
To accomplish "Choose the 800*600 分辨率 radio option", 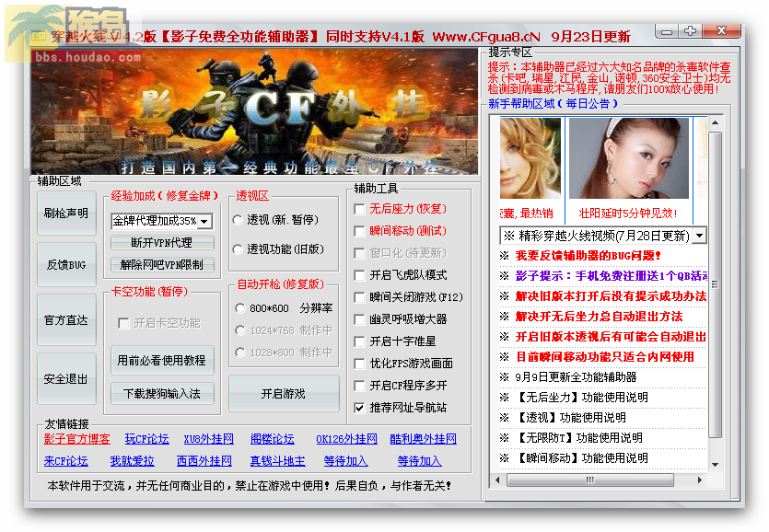I will click(x=240, y=308).
